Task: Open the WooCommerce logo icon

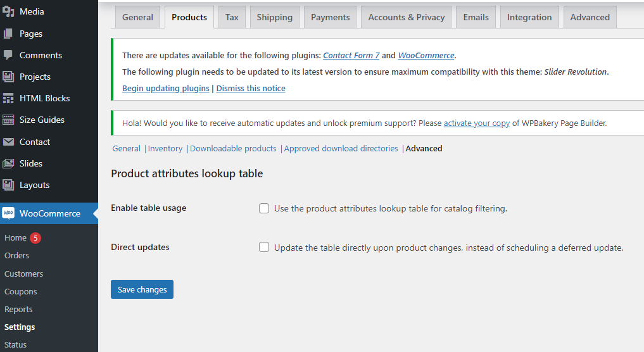Action: [8, 213]
